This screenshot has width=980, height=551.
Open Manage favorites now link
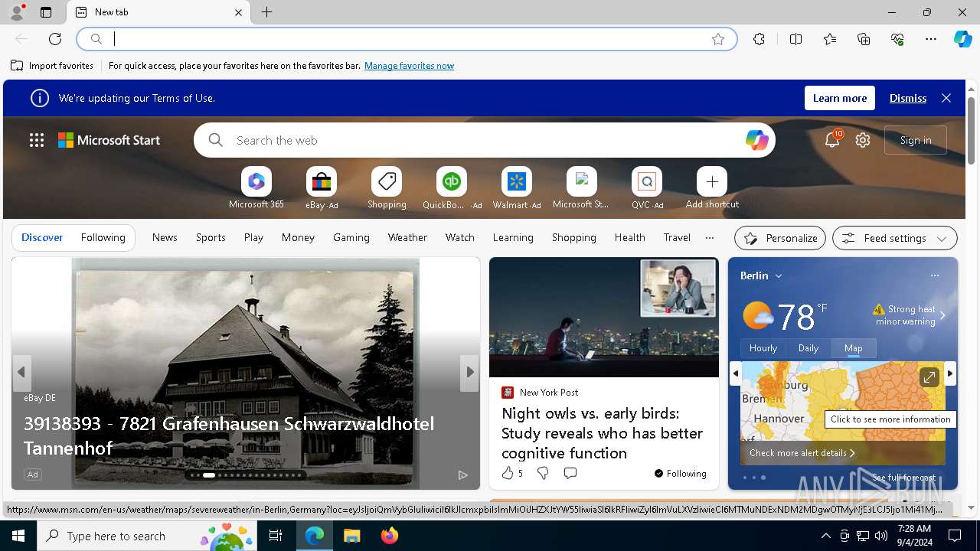coord(409,66)
